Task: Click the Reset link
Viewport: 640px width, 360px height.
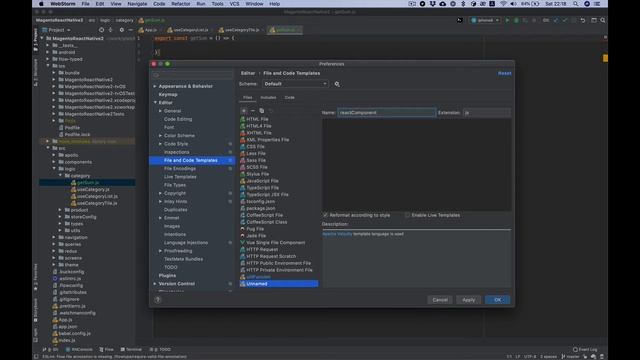Action: click(504, 73)
